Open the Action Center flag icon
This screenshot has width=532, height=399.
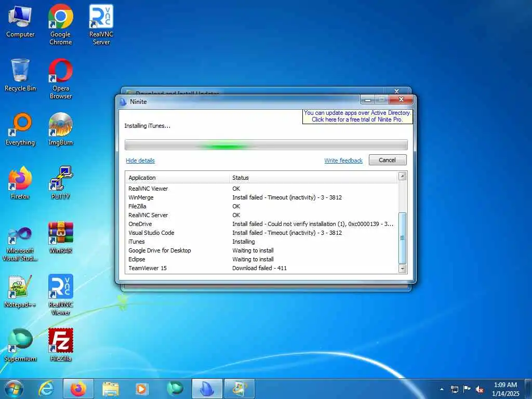coord(467,389)
